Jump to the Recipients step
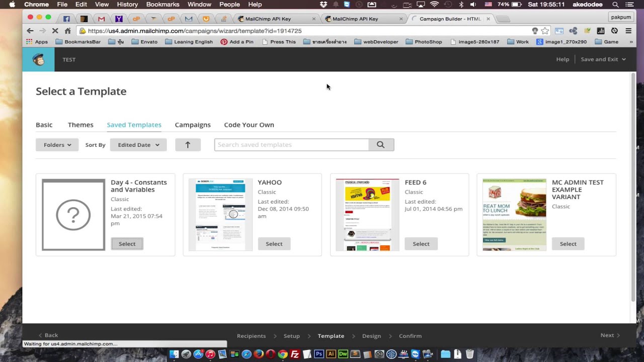644x362 pixels. [x=251, y=336]
